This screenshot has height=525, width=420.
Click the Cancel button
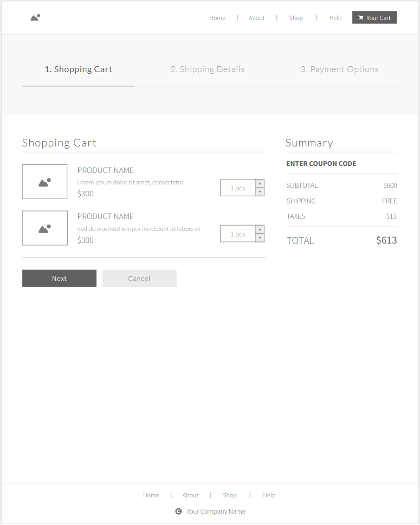pyautogui.click(x=139, y=278)
